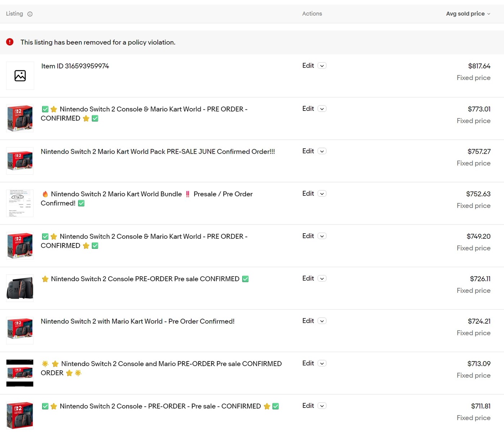This screenshot has height=432, width=504.
Task: Click the $749.20 price value
Action: coord(478,237)
